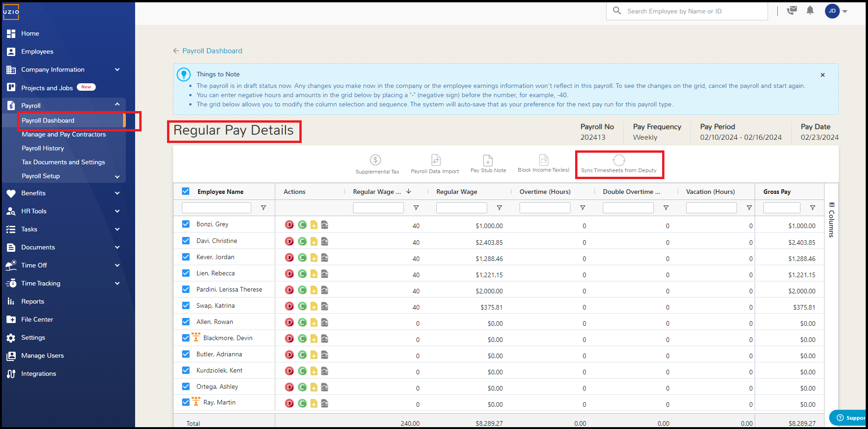Image resolution: width=868 pixels, height=429 pixels.
Task: Click yellow add-note icon for Ortega, Ashley
Action: [x=314, y=387]
